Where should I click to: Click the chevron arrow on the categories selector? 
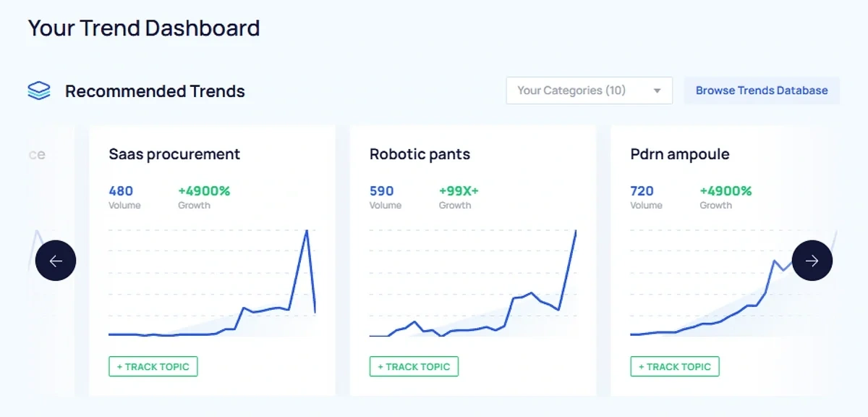tap(657, 90)
